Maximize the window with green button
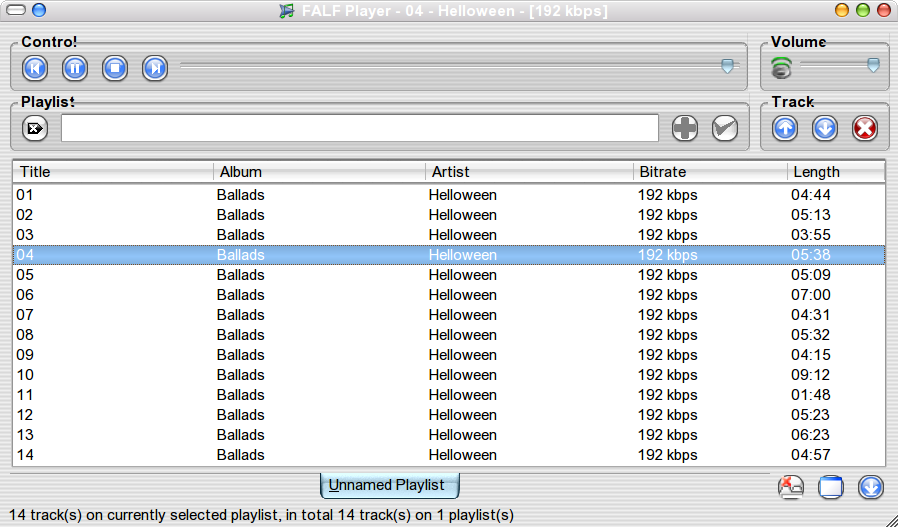This screenshot has height=527, width=898. click(x=863, y=10)
